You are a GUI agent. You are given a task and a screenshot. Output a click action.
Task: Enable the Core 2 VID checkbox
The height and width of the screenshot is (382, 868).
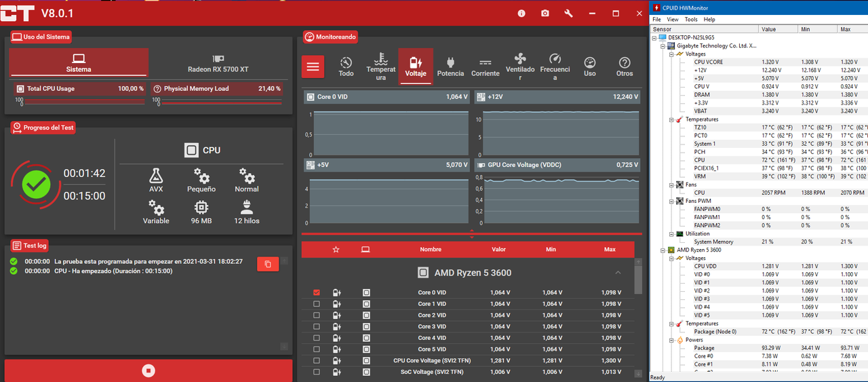(317, 315)
